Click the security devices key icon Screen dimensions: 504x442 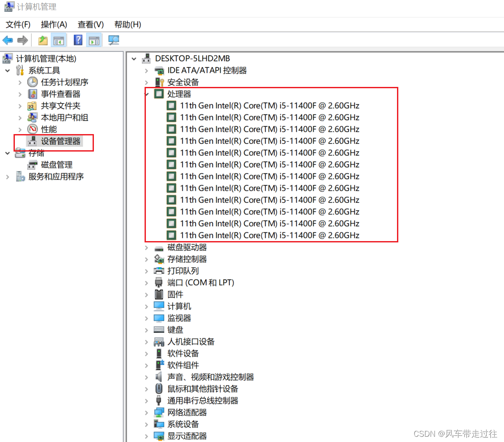tap(159, 82)
